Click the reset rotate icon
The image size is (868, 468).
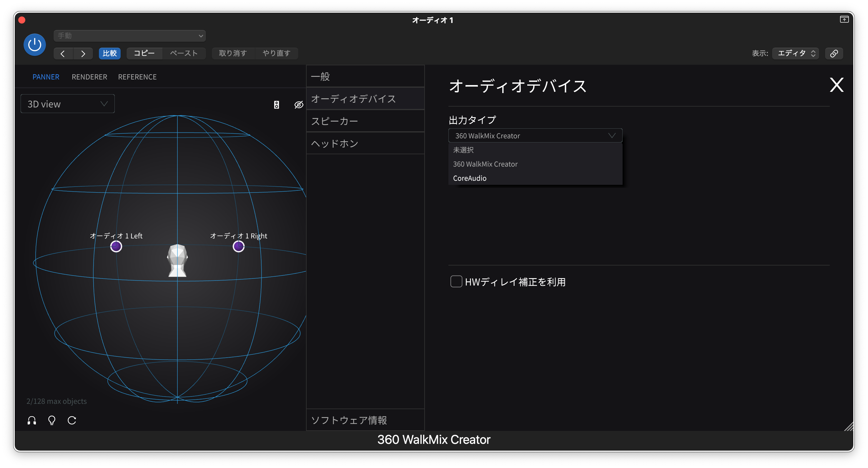click(x=72, y=420)
